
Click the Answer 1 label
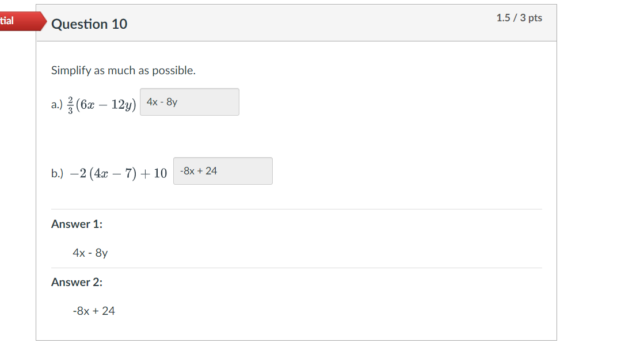click(x=77, y=224)
